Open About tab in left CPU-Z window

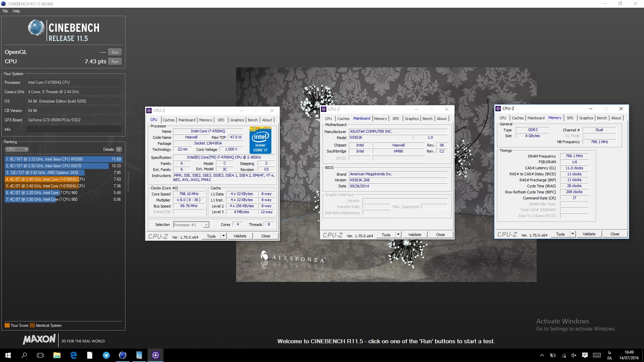(x=267, y=120)
